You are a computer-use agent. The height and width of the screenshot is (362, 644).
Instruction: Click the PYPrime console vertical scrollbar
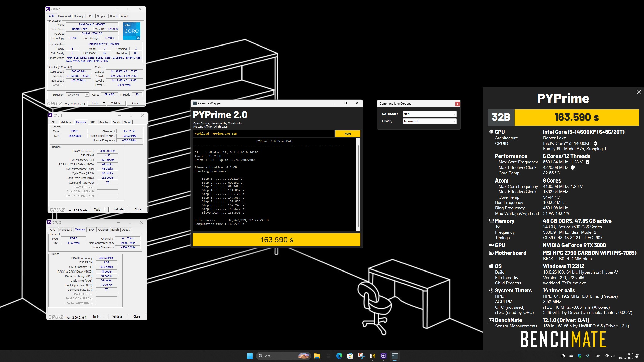(x=358, y=184)
